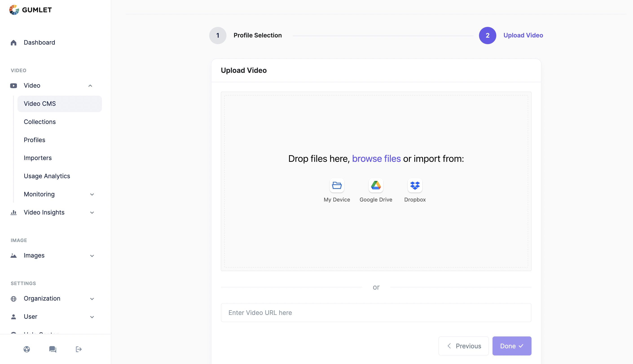This screenshot has width=633, height=364.
Task: Go to step 1 Profile Selection
Action: (218, 35)
